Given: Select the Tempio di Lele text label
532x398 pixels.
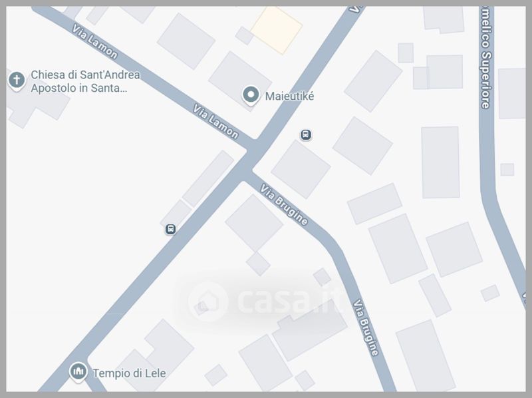Looking at the screenshot, I should [x=129, y=373].
